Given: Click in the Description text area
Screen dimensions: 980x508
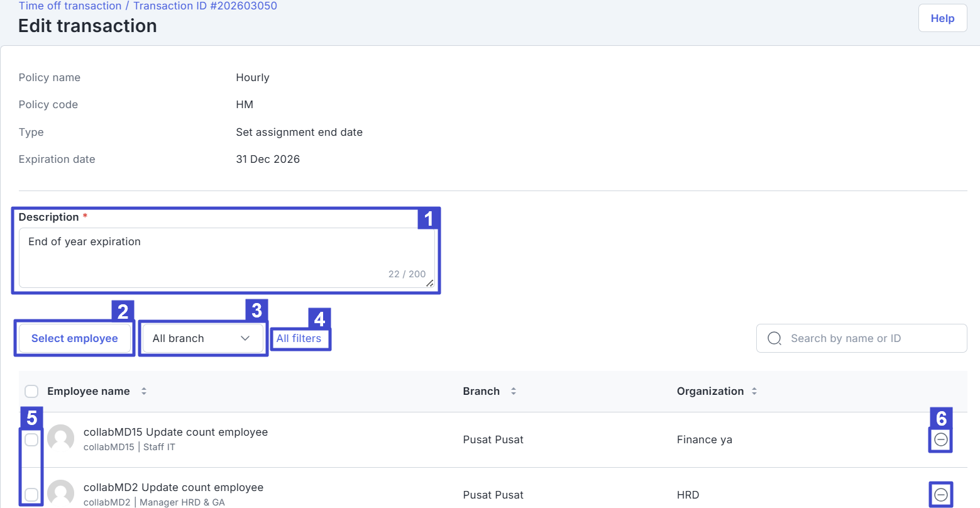Looking at the screenshot, I should tap(226, 258).
